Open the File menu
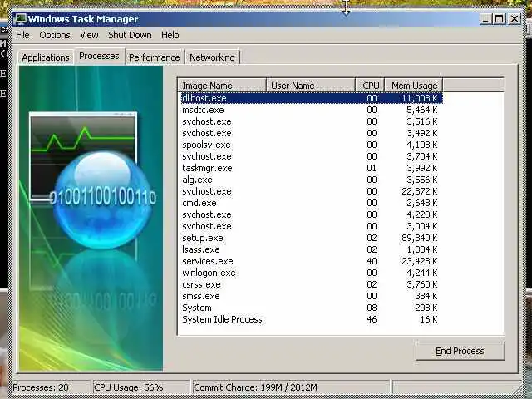The image size is (532, 399). (22, 35)
